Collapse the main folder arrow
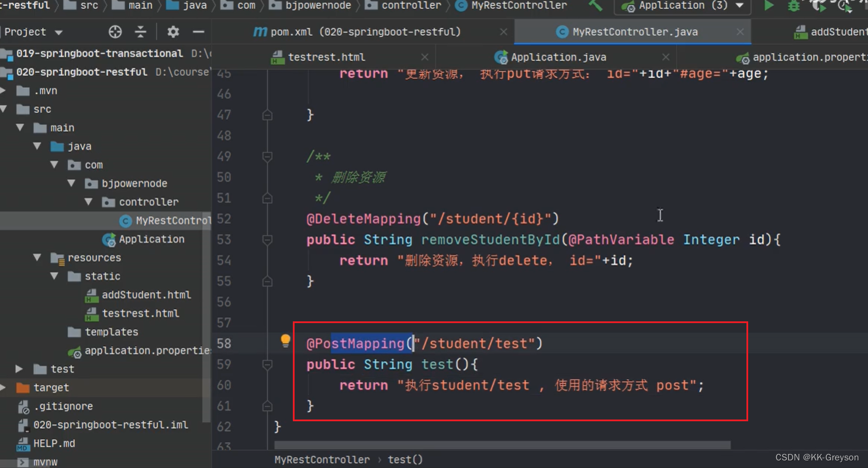Screen dimensions: 868x468 [x=21, y=128]
